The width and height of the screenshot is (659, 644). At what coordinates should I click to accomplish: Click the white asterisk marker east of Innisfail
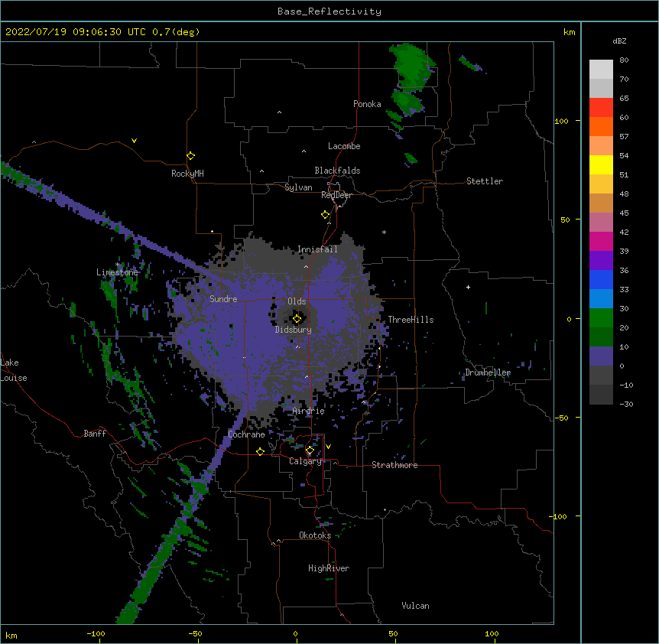point(384,232)
